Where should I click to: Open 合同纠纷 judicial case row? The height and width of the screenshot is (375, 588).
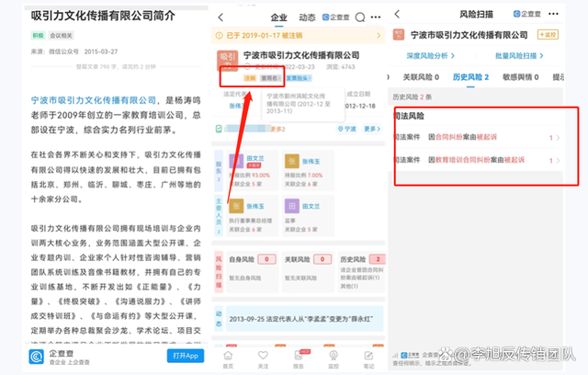(x=476, y=137)
